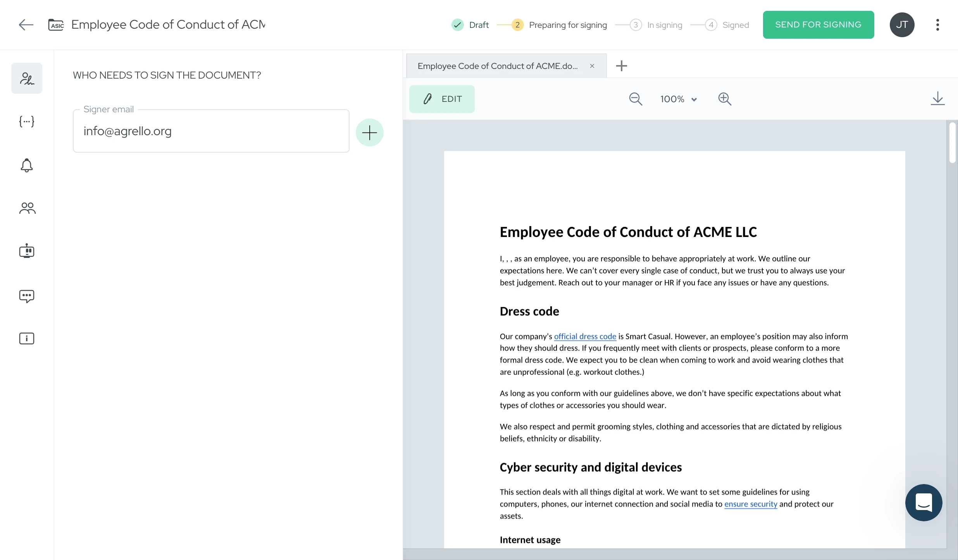
Task: Open the JT user avatar menu
Action: coord(902,25)
